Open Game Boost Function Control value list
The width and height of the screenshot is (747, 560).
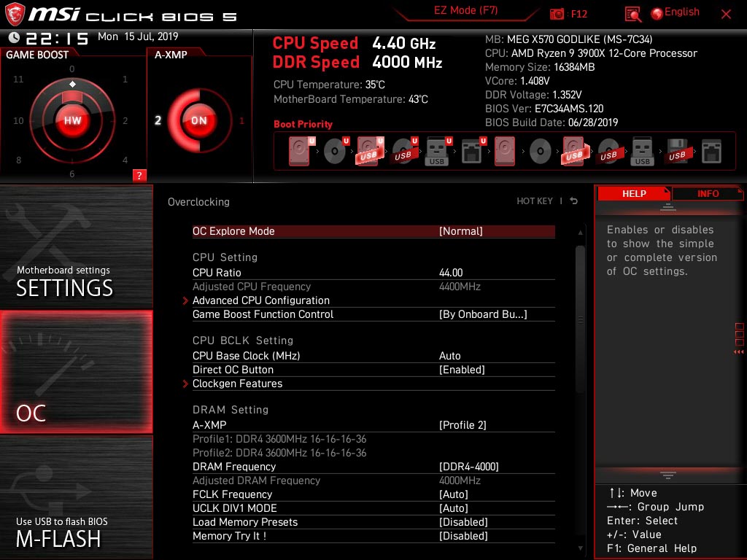(x=483, y=314)
